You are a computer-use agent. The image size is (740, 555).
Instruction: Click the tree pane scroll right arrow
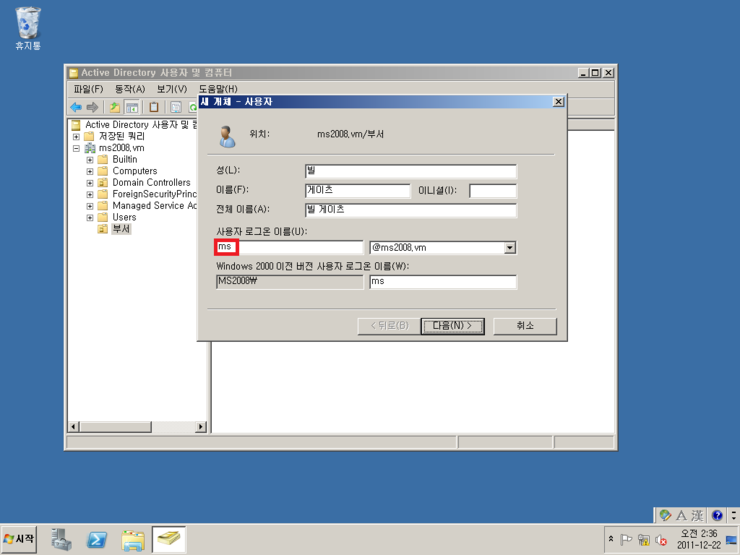click(201, 427)
